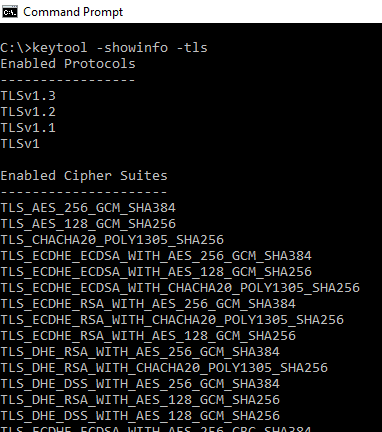The height and width of the screenshot is (432, 382).
Task: Click TLS_ECDHE_ECDSA_WITH_CHACHA20_POLY1305_SHA256 line
Action: click(x=180, y=288)
